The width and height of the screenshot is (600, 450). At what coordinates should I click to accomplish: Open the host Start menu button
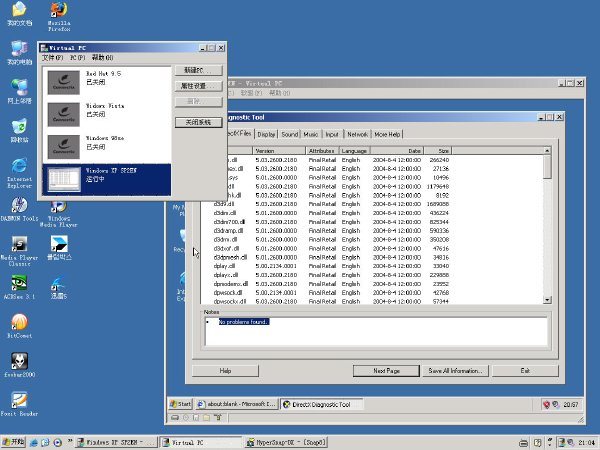14,442
